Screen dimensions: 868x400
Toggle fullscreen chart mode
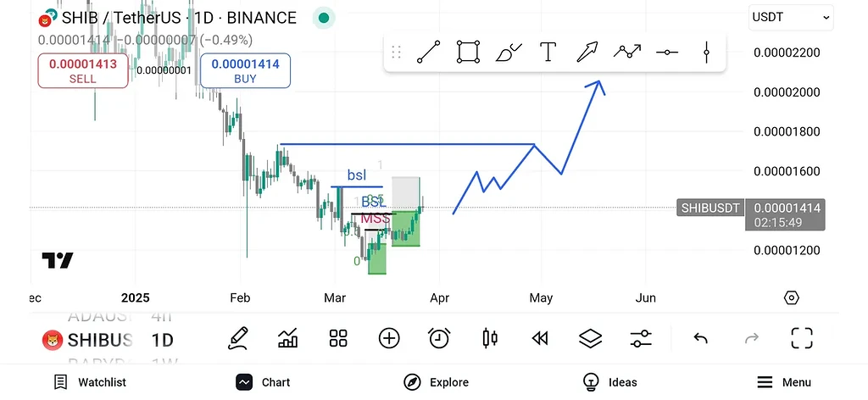coord(801,339)
